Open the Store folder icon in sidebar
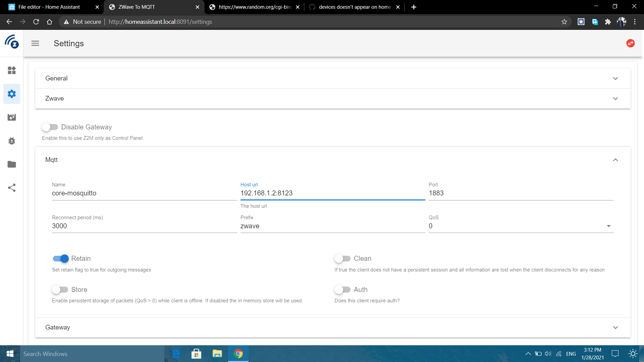The width and height of the screenshot is (644, 362). pyautogui.click(x=12, y=164)
